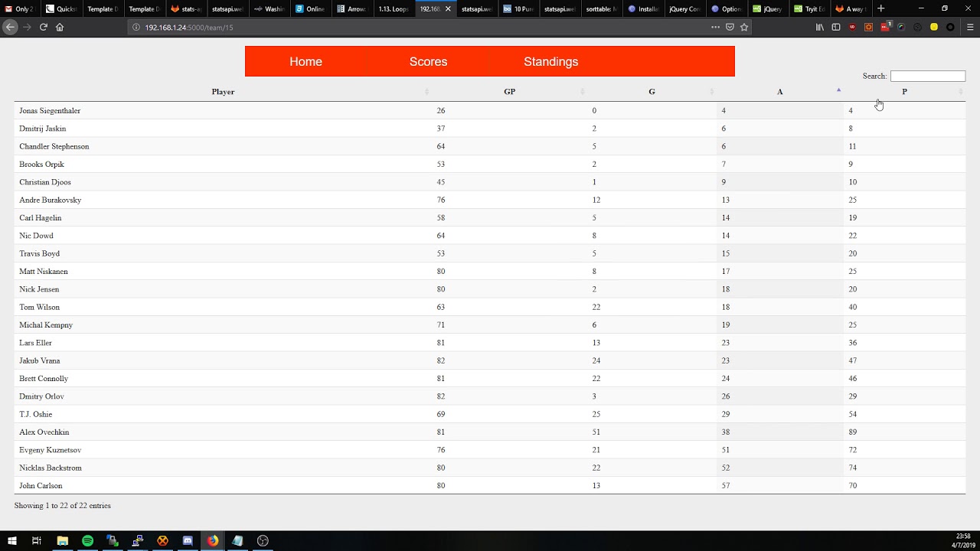Viewport: 980px width, 551px height.
Task: Click 'Showing 1 to 22 of 22 entries' text
Action: pyautogui.click(x=63, y=506)
